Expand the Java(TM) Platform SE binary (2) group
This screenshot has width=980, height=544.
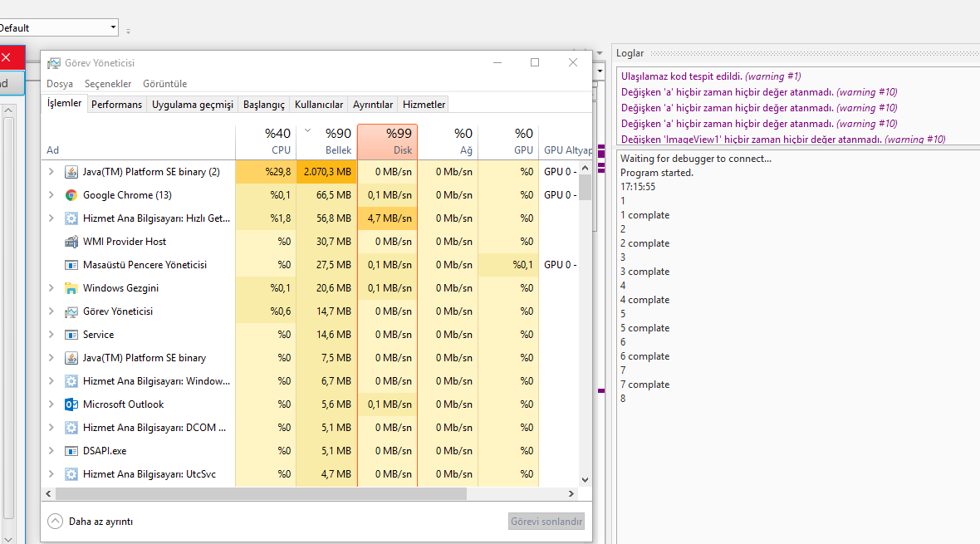pyautogui.click(x=51, y=172)
